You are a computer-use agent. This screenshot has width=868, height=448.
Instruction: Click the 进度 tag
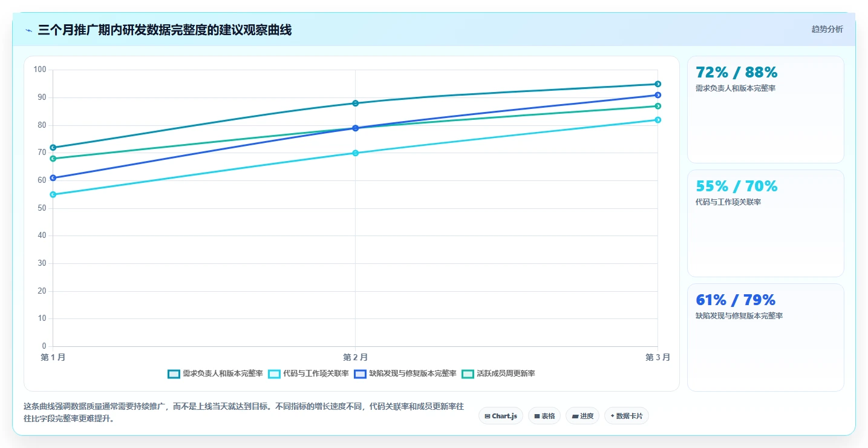click(582, 416)
